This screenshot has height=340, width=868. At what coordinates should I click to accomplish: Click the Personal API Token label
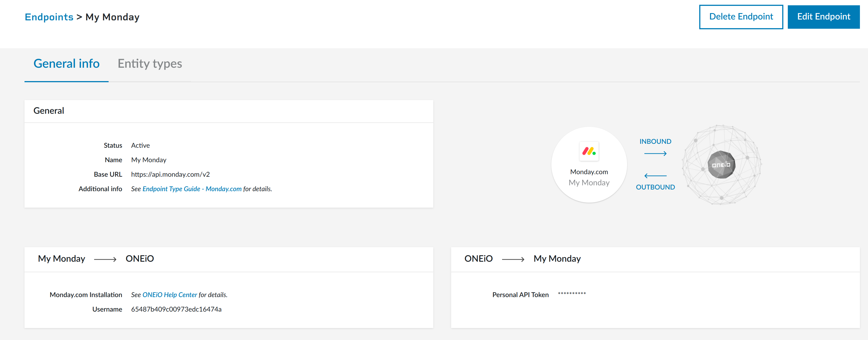(520, 295)
